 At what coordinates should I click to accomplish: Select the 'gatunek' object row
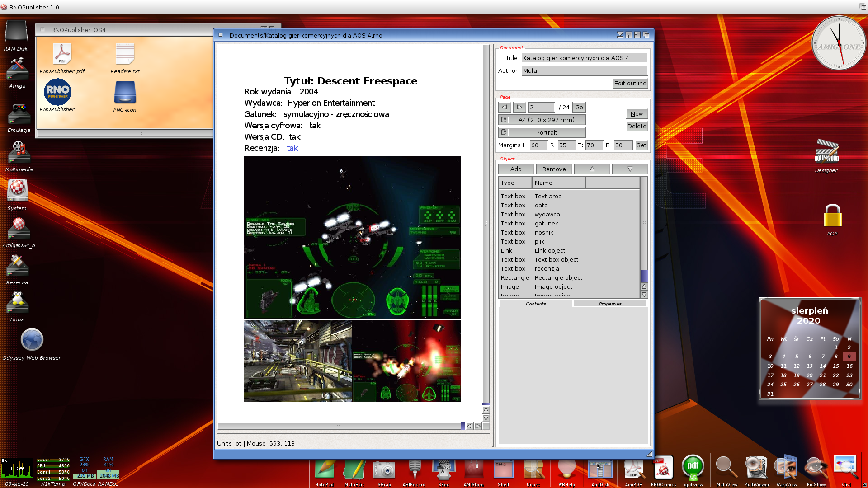coord(569,223)
